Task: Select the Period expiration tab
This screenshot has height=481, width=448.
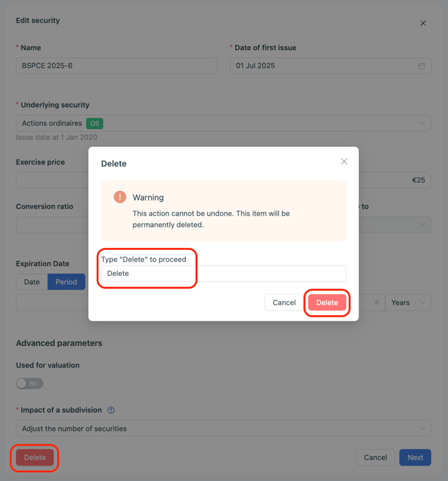Action: [x=66, y=282]
